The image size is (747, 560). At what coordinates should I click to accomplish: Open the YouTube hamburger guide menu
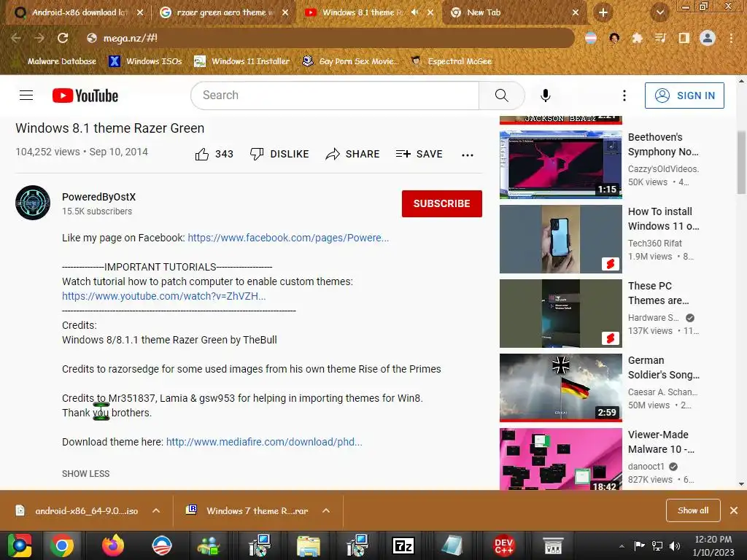click(26, 96)
